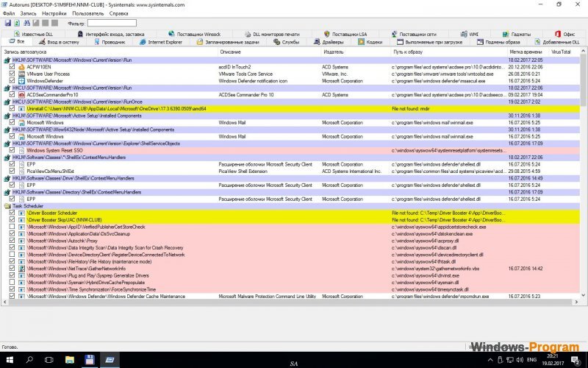This screenshot has height=368, width=588.
Task: Click the registry icon of ShellServiceObjects key
Action: [7, 144]
